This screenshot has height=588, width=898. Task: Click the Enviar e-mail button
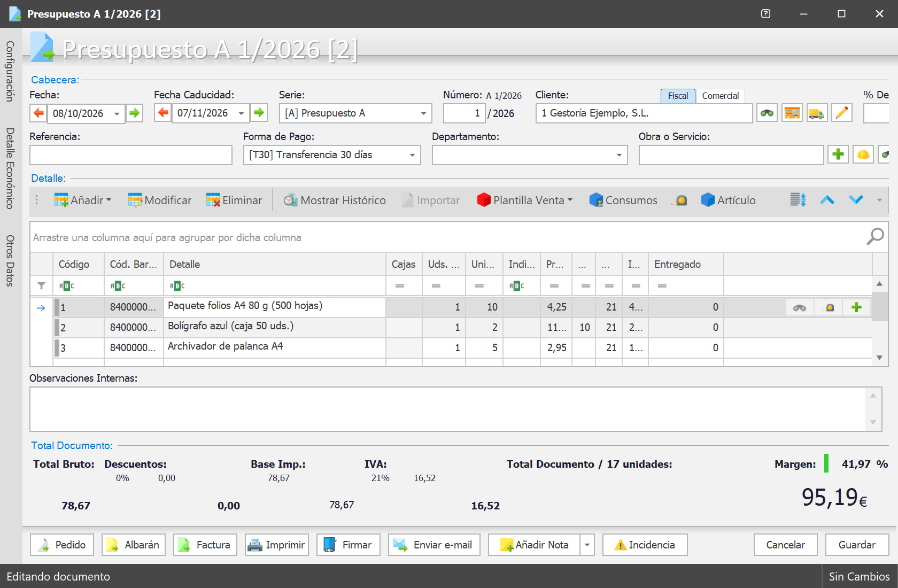coord(434,545)
